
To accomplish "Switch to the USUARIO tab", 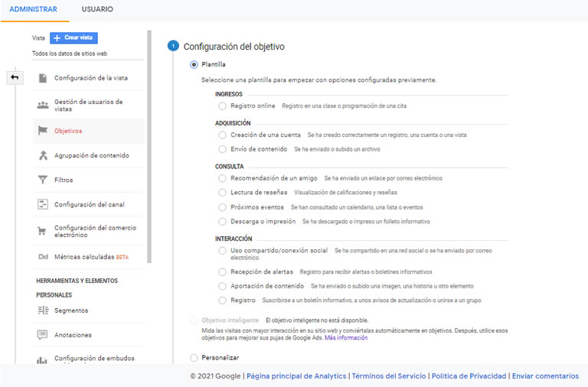I will (97, 9).
